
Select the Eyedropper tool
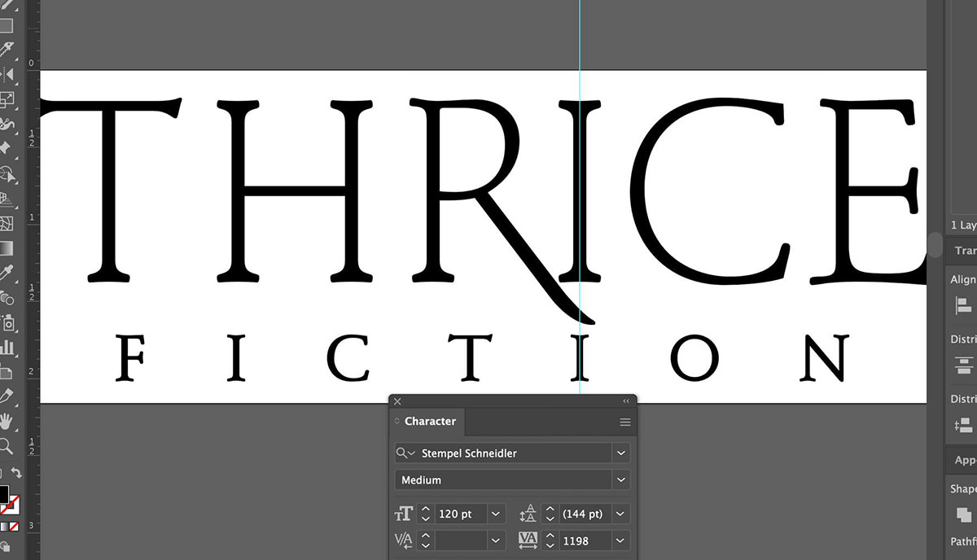7,273
